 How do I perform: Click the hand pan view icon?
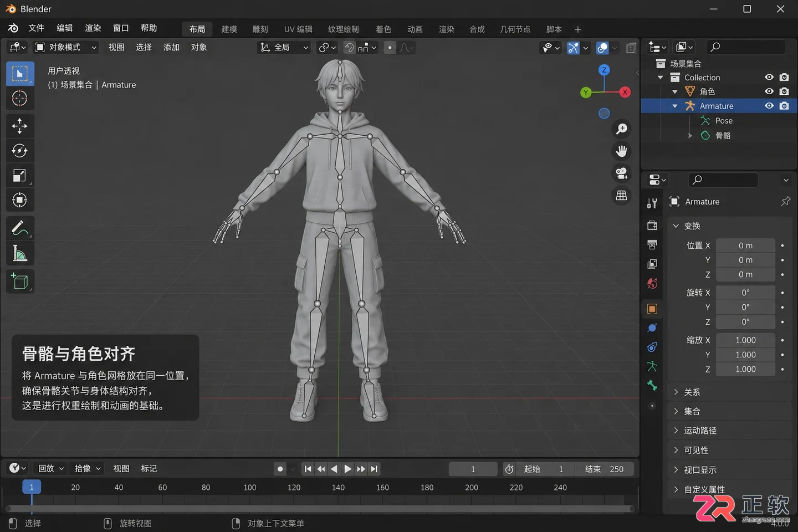click(622, 151)
